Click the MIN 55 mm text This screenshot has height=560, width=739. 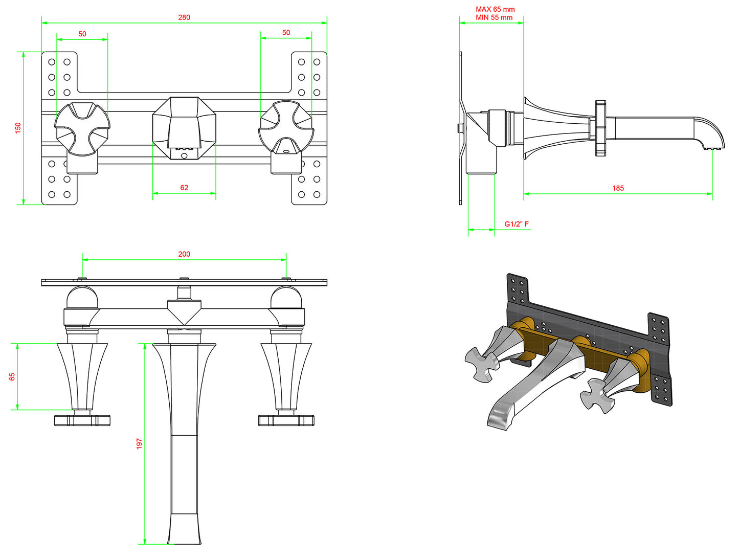[x=494, y=17]
